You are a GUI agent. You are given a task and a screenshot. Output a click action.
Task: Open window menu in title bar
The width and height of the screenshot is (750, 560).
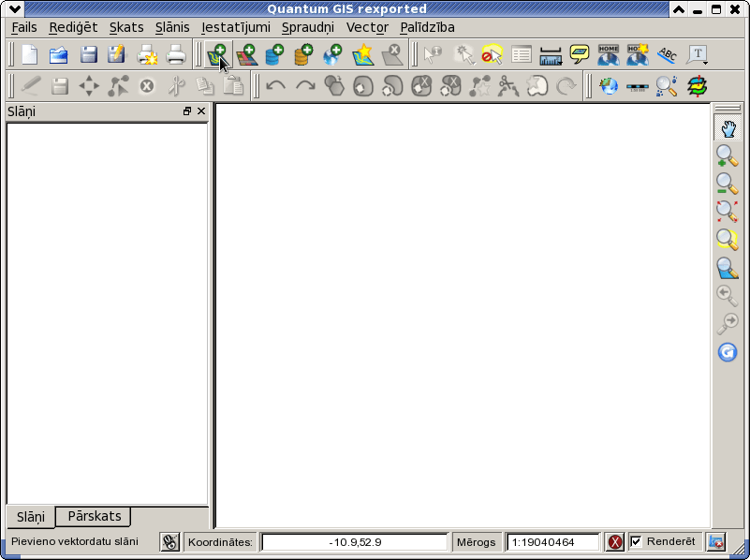pos(14,8)
